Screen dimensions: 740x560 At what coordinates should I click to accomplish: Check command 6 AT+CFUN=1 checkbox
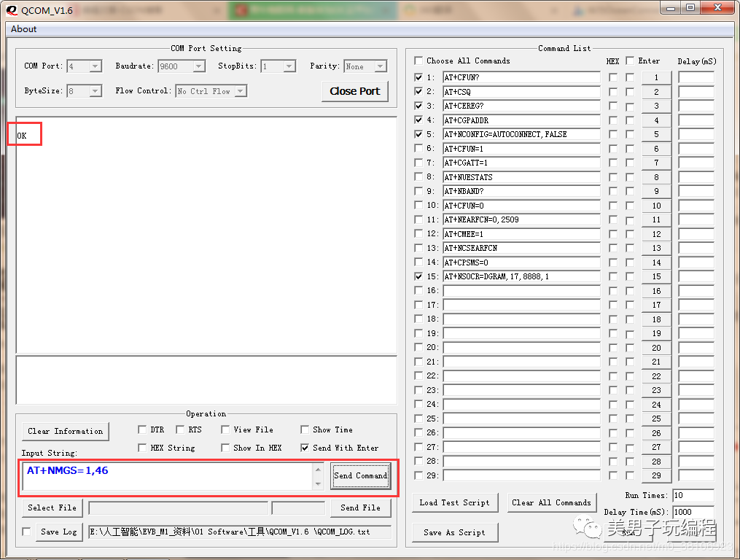[418, 148]
